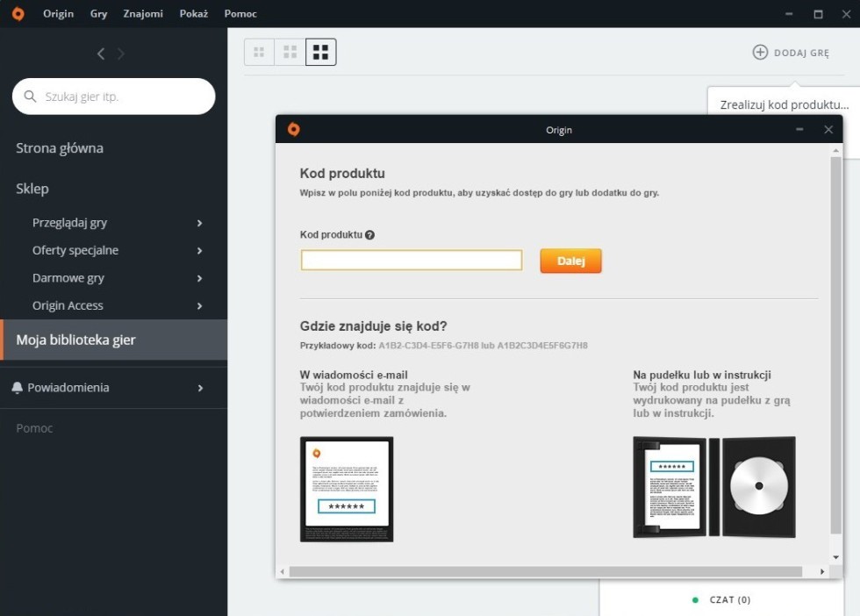Open the Pomoc menu in the menu bar

[240, 14]
